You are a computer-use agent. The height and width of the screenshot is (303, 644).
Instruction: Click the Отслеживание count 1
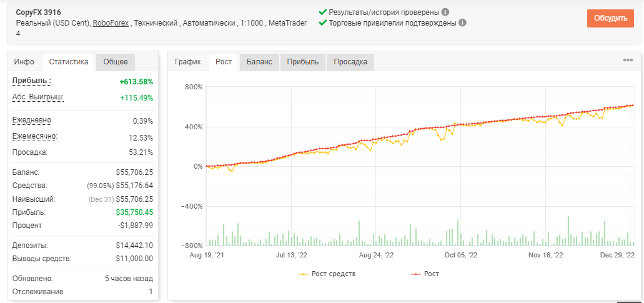[151, 292]
